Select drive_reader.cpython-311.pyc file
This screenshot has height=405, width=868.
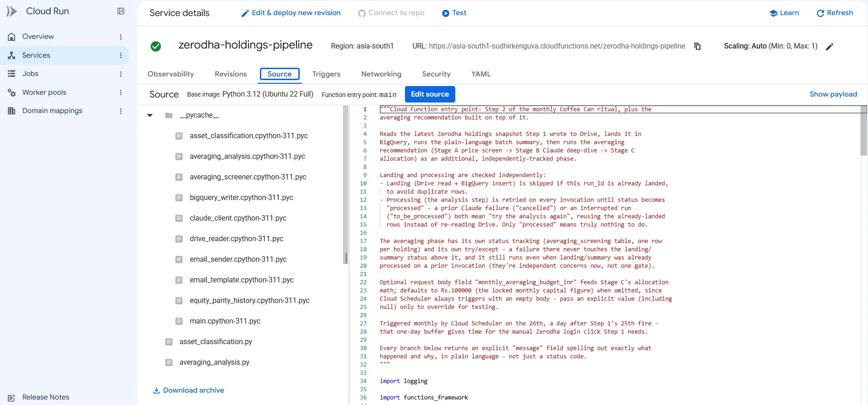point(237,239)
